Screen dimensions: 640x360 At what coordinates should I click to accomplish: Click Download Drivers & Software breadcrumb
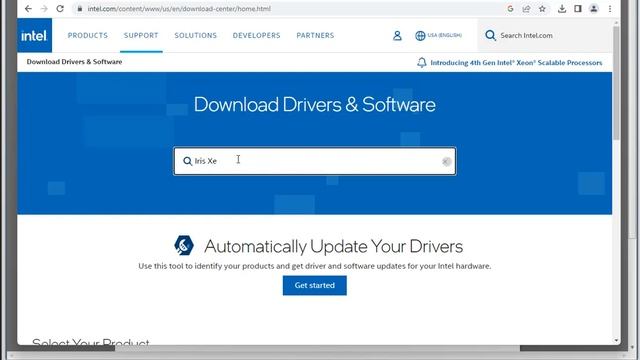tap(74, 62)
